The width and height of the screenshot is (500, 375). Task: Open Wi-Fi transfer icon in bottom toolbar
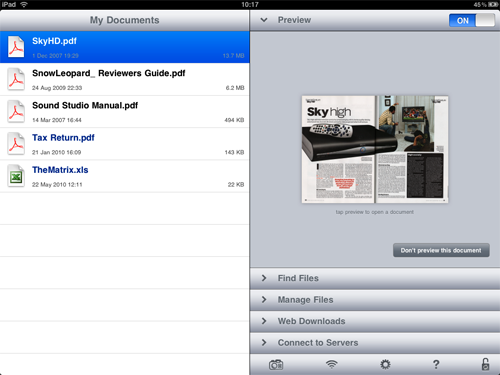point(331,364)
